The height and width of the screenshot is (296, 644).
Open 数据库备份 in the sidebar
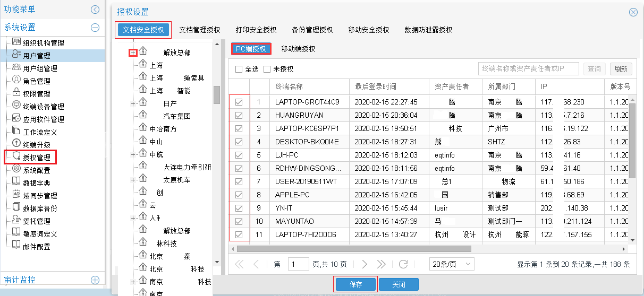point(40,208)
